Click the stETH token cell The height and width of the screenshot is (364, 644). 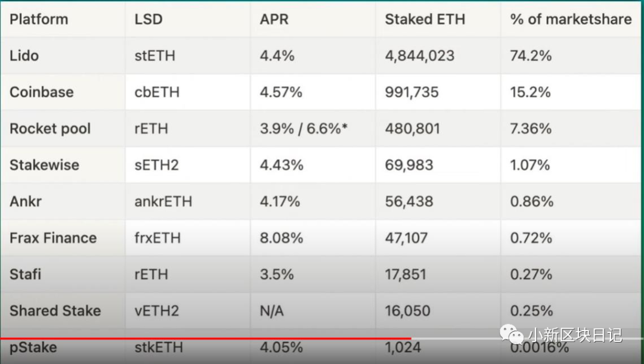155,56
